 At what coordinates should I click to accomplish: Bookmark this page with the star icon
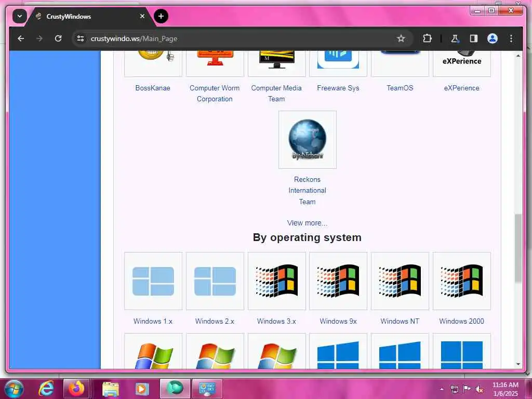pyautogui.click(x=401, y=38)
